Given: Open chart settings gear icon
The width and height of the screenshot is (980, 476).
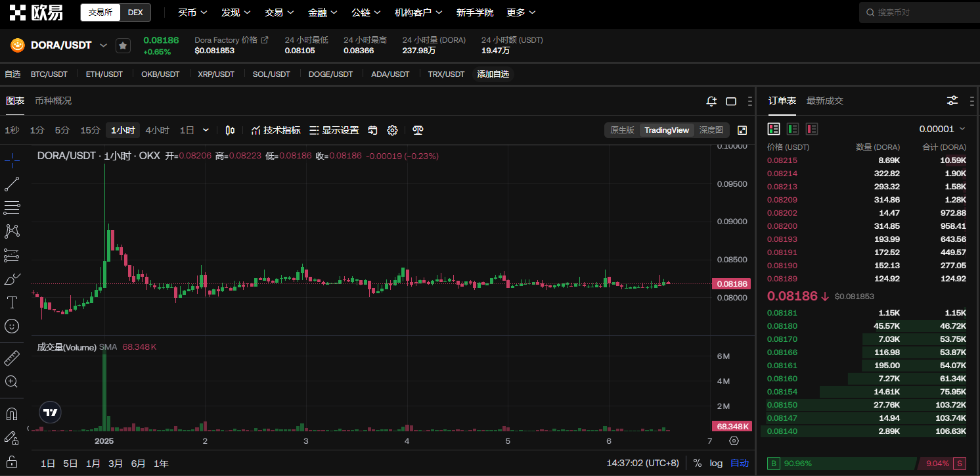Looking at the screenshot, I should point(392,130).
